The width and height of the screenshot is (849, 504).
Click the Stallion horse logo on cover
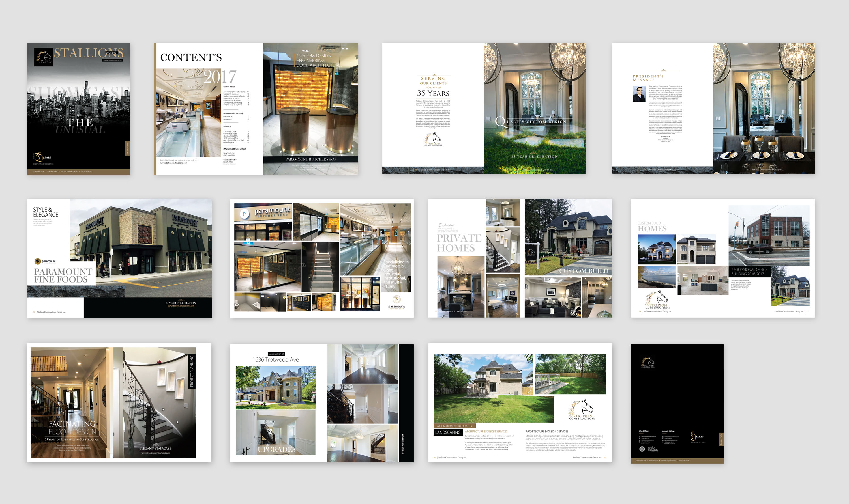(44, 57)
